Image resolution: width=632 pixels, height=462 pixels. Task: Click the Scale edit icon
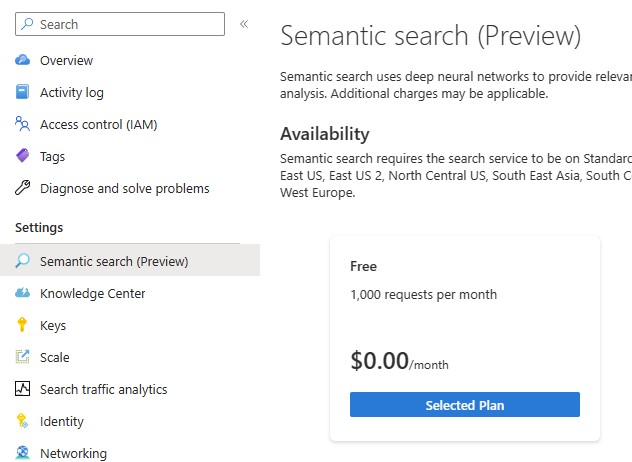pyautogui.click(x=23, y=358)
